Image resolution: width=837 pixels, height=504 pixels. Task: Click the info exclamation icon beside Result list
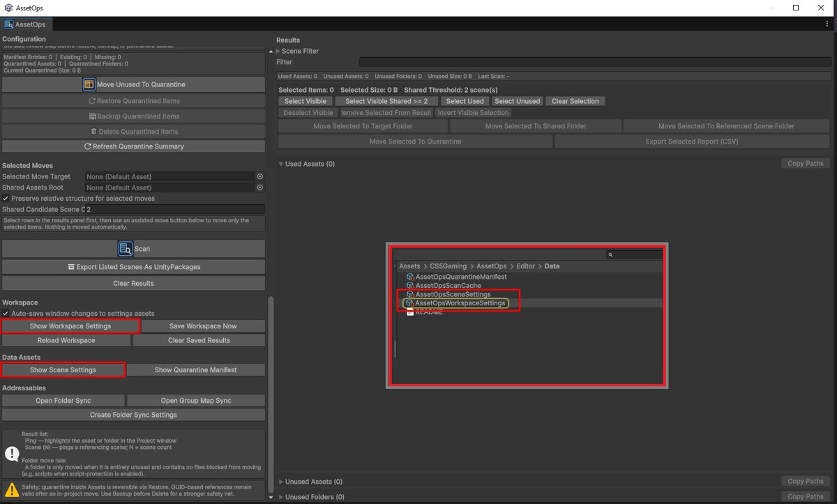(x=12, y=454)
